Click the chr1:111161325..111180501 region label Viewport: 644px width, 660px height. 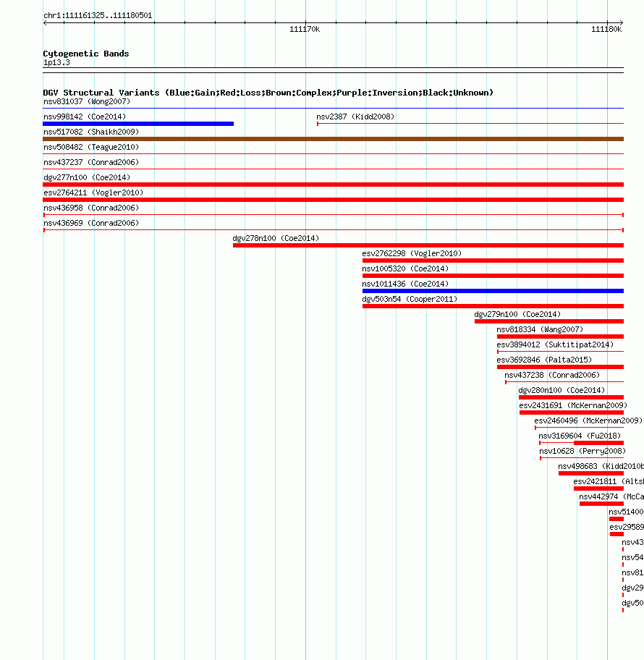(98, 16)
